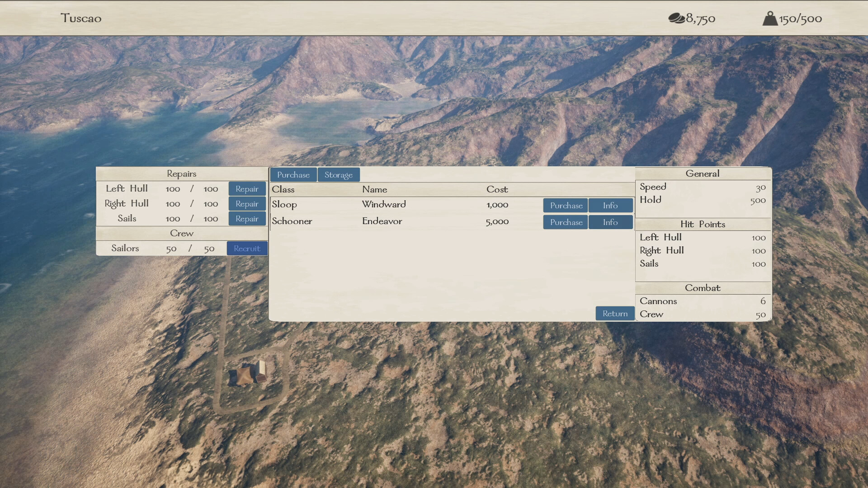Click the gold coins icon
The width and height of the screenshot is (868, 488).
pos(676,18)
